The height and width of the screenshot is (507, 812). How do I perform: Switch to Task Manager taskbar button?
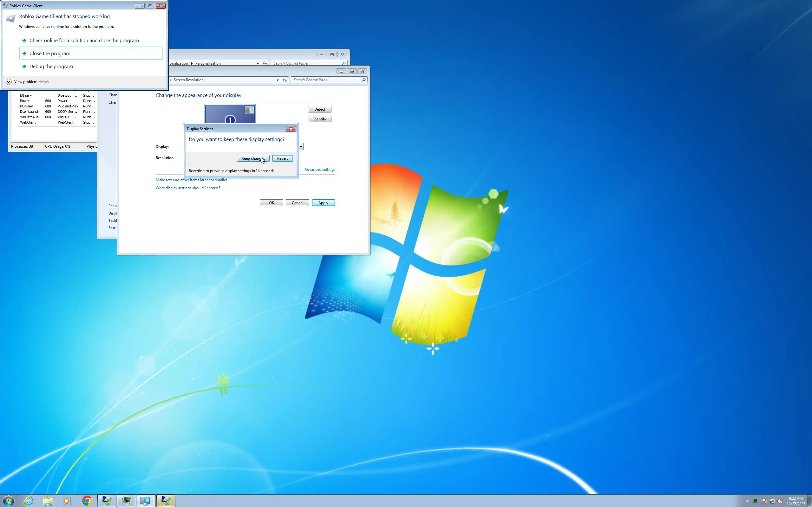[127, 501]
